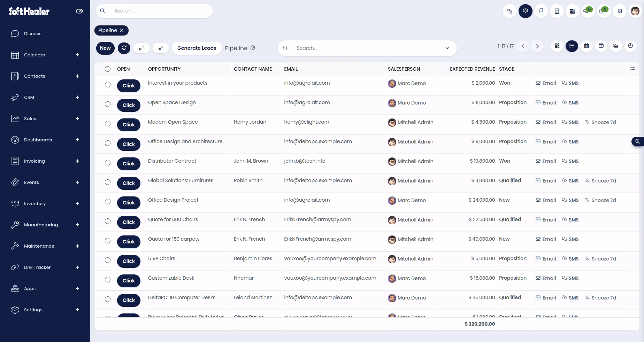Focus the pipeline Search field
Image resolution: width=644 pixels, height=342 pixels.
[x=368, y=48]
